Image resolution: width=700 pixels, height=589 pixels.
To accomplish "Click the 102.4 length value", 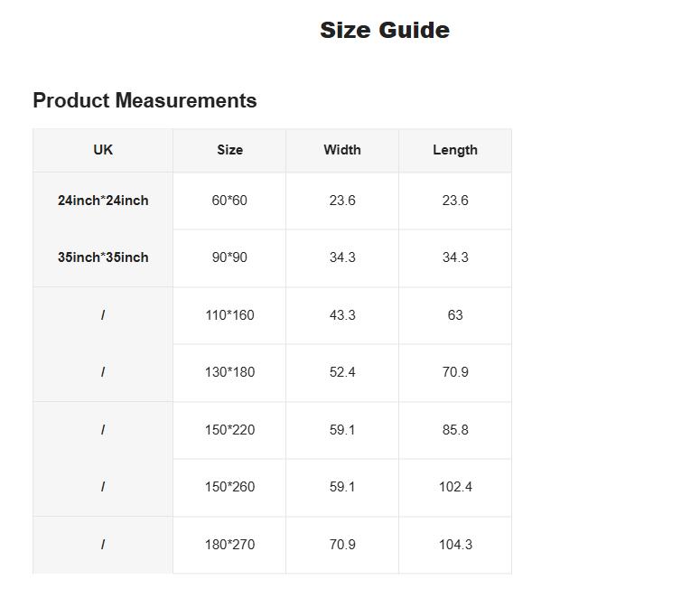I will [x=455, y=487].
